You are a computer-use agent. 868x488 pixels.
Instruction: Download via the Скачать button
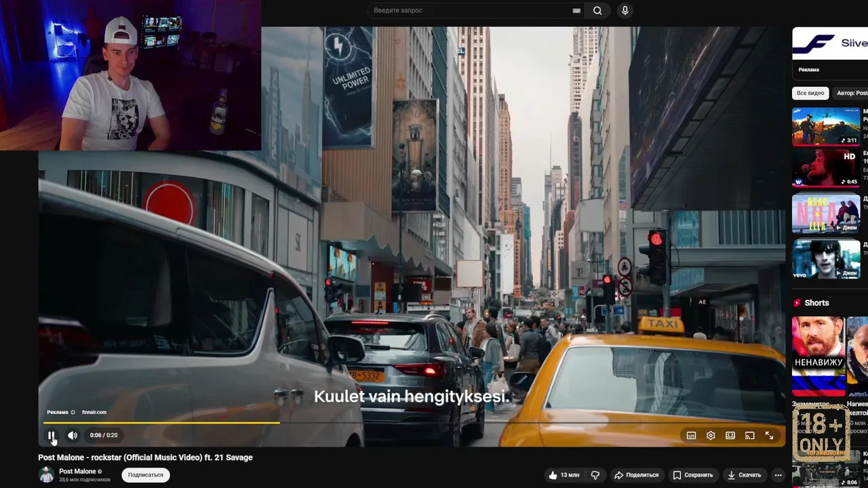point(744,475)
